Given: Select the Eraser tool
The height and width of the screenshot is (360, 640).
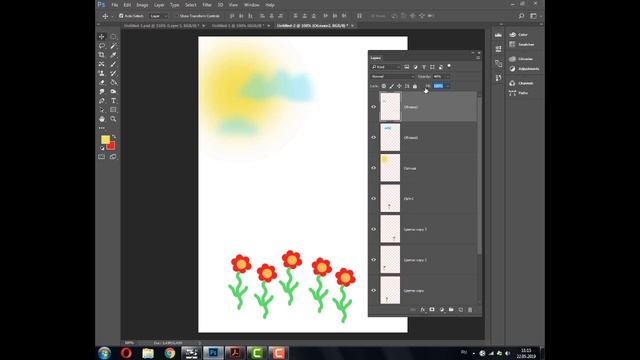Looking at the screenshot, I should pyautogui.click(x=102, y=82).
